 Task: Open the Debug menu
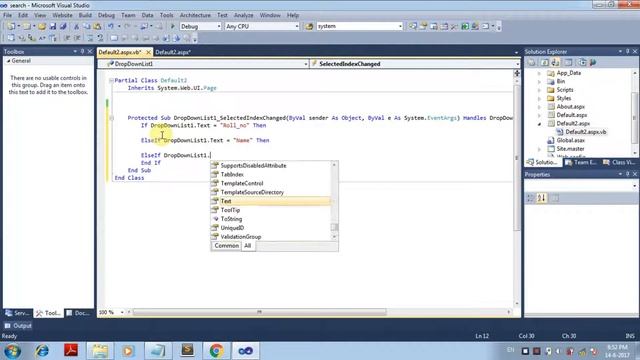click(x=106, y=15)
